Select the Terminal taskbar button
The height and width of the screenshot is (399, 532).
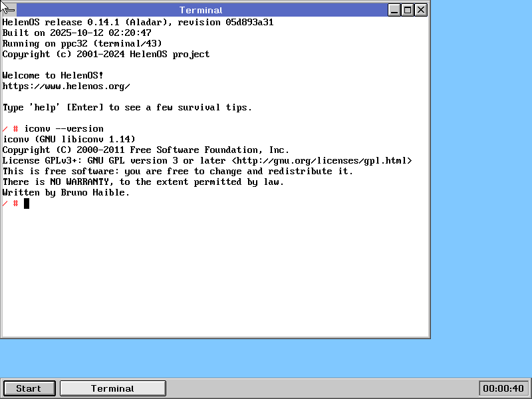coord(112,388)
